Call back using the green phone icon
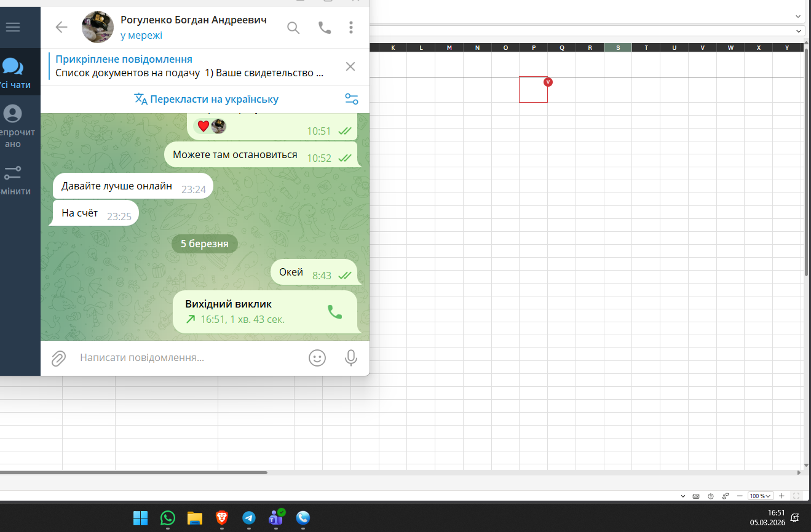 pyautogui.click(x=334, y=312)
